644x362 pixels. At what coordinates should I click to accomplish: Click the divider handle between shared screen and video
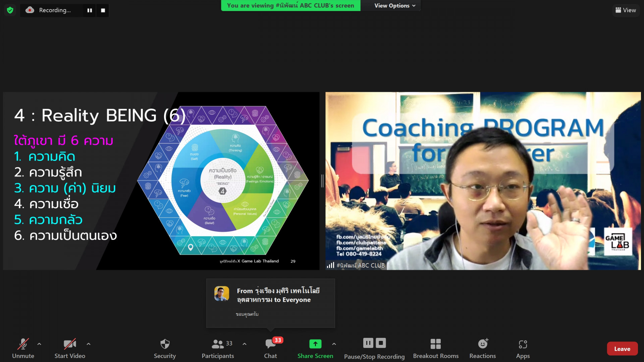point(322,181)
